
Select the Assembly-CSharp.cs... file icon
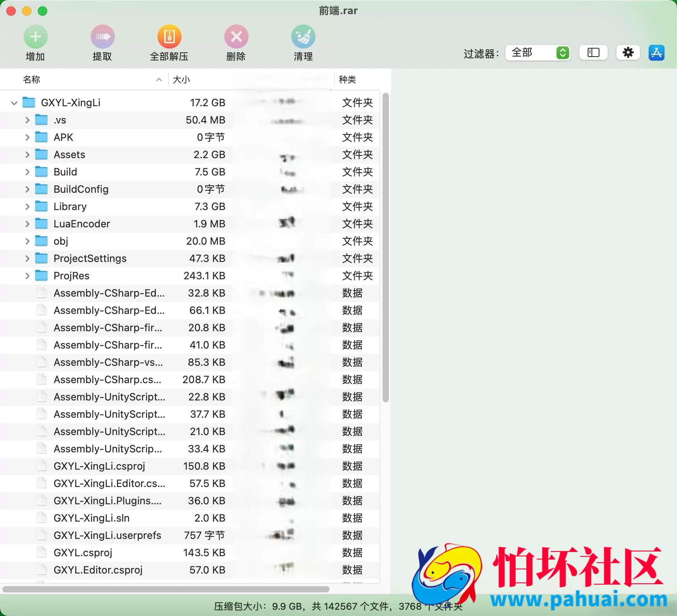[41, 379]
